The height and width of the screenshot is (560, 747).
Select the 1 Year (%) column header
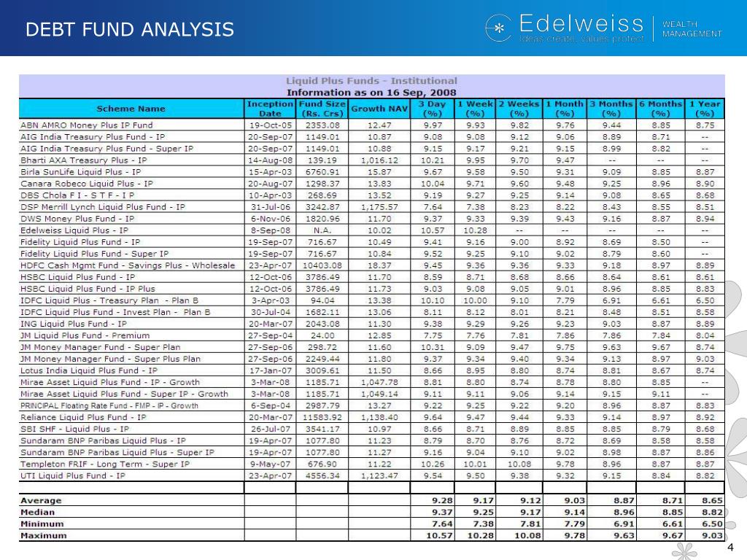pos(705,109)
